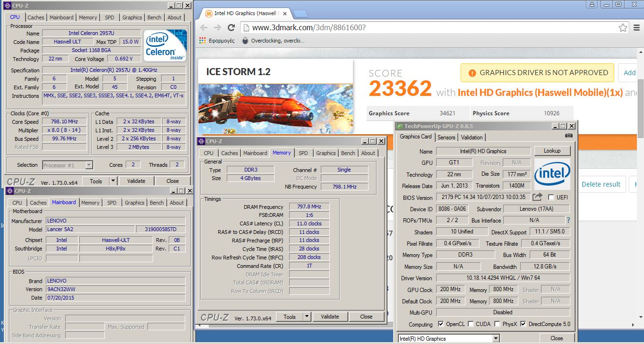
Task: Click the Core Speed 798.10 MHz value
Action: pyautogui.click(x=64, y=122)
